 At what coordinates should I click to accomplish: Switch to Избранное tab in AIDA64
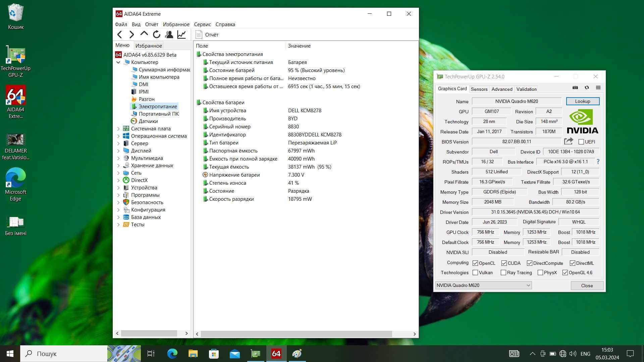coord(149,46)
